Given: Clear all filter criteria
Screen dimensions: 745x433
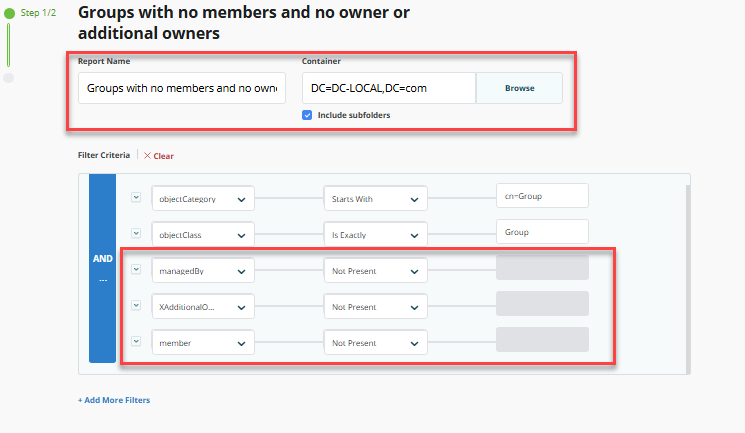Looking at the screenshot, I should (x=159, y=156).
